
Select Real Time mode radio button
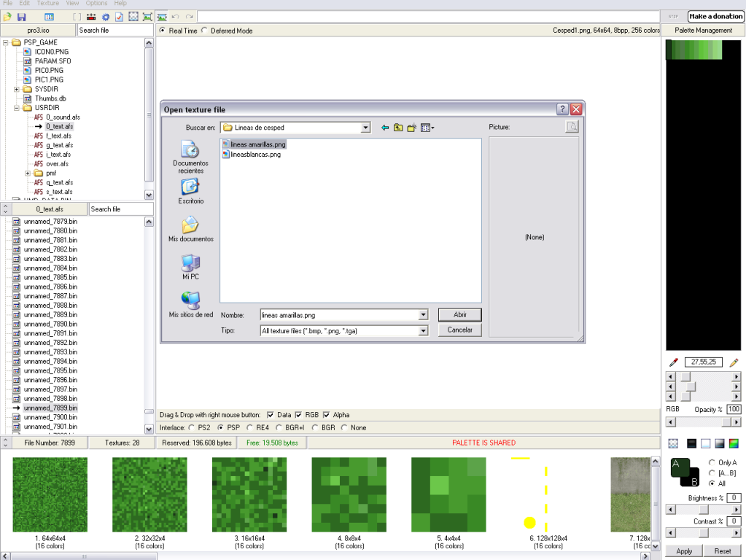[x=163, y=31]
